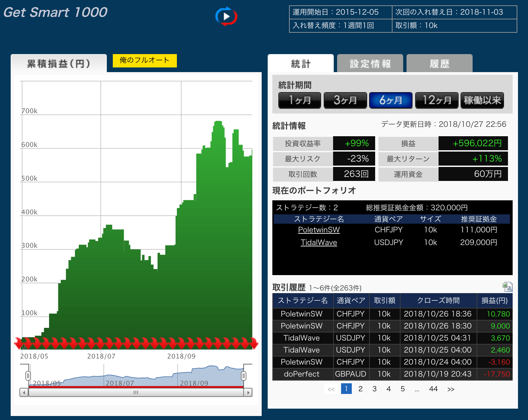Open the 統計 tab
528x420 pixels.
point(301,63)
